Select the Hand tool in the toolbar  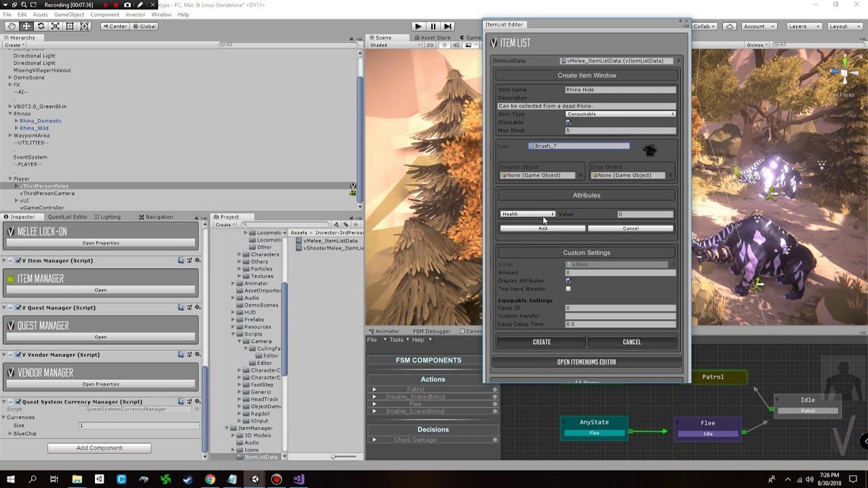click(x=12, y=26)
